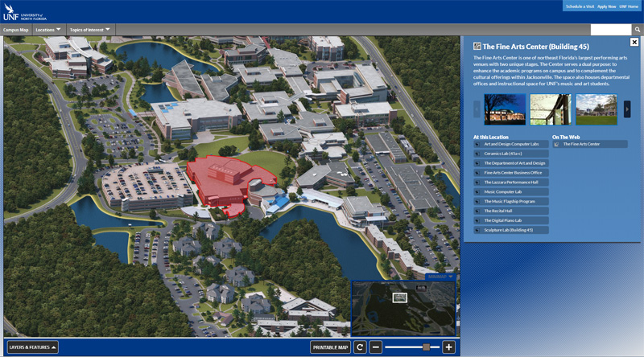The image size is (644, 357).
Task: Click the zoom slider handle
Action: tap(426, 347)
